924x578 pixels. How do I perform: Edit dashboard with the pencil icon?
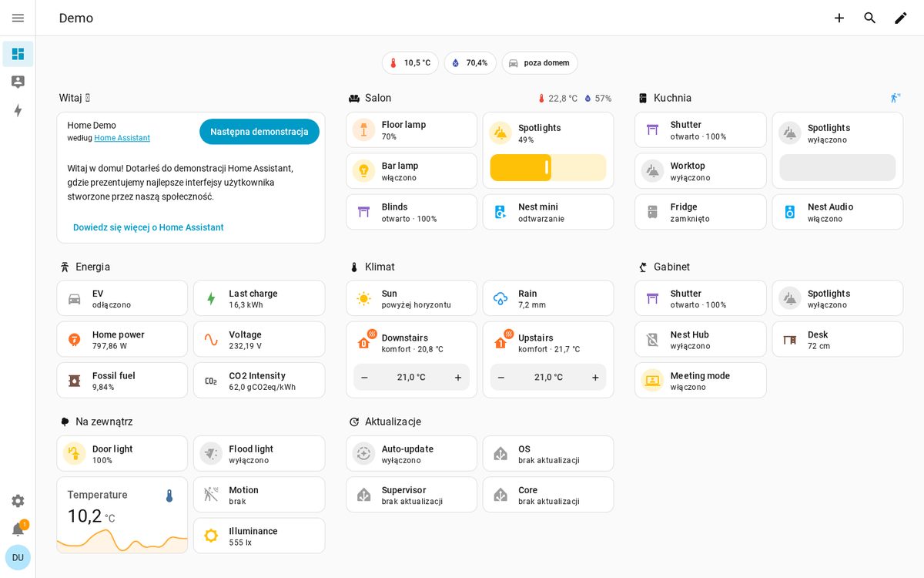pos(901,18)
